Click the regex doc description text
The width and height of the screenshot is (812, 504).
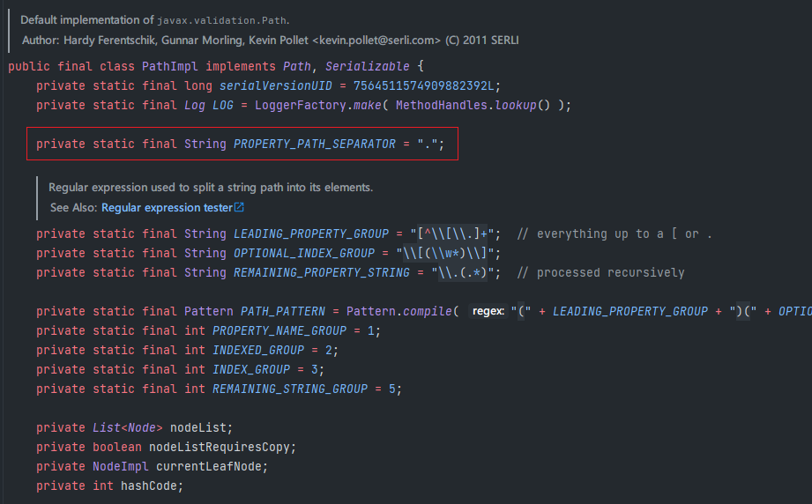pyautogui.click(x=211, y=188)
